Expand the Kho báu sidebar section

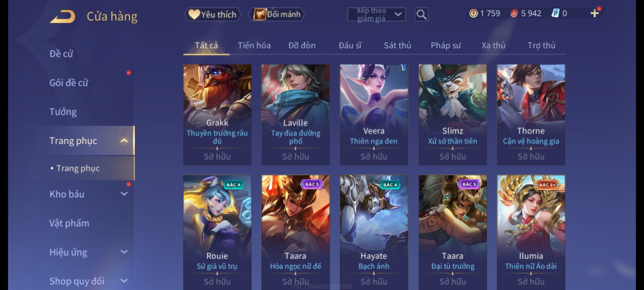click(124, 194)
